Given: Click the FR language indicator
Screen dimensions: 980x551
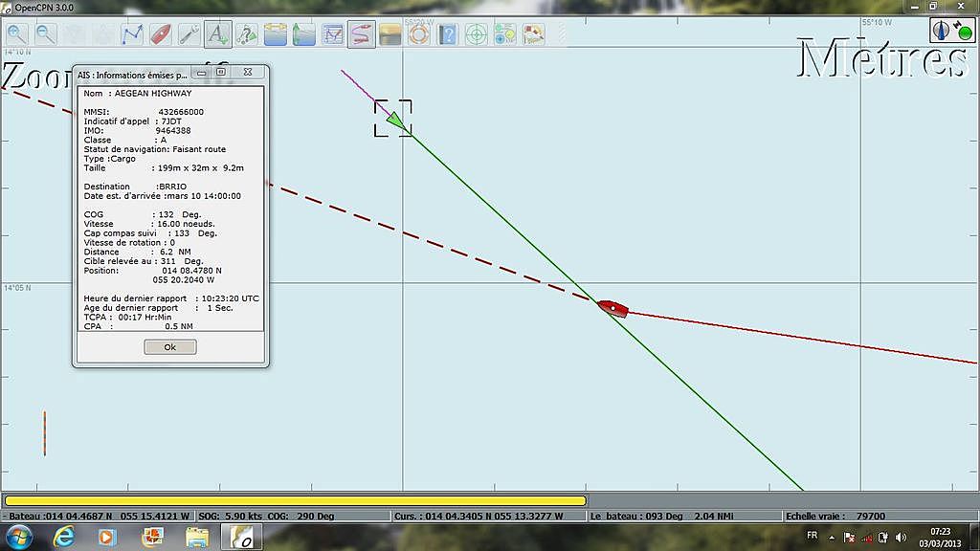Looking at the screenshot, I should click(812, 536).
